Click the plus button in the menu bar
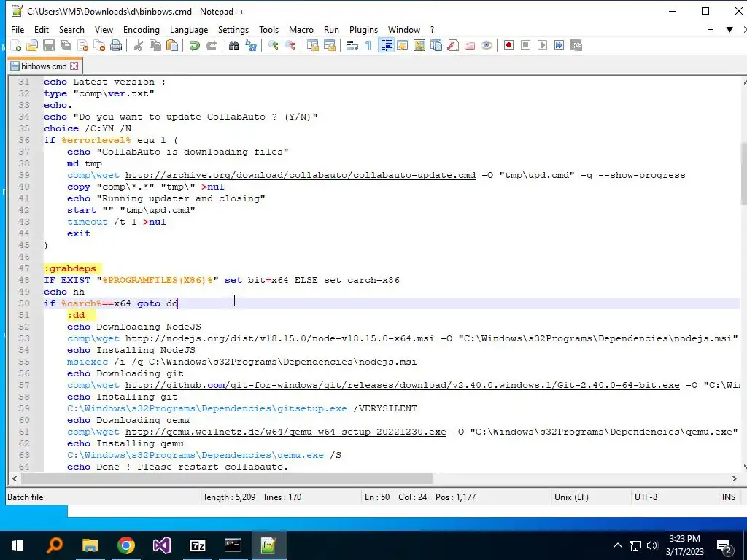Viewport: 747px width, 560px height. [x=711, y=29]
